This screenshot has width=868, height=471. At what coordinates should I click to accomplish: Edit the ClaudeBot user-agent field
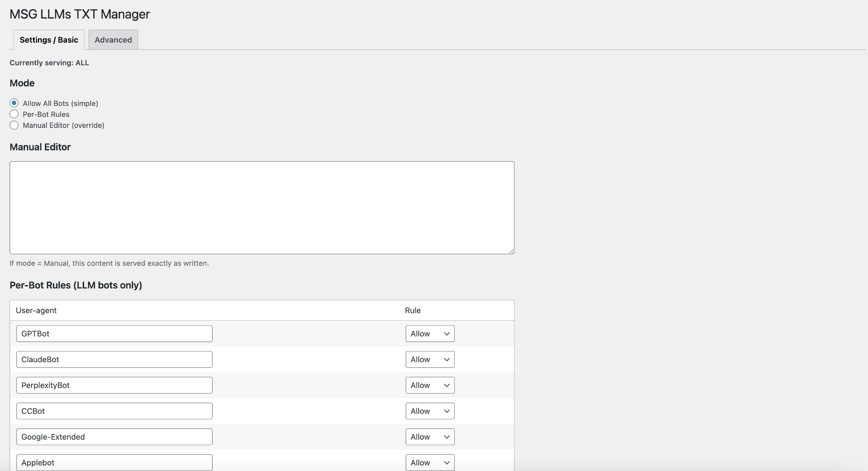(114, 360)
